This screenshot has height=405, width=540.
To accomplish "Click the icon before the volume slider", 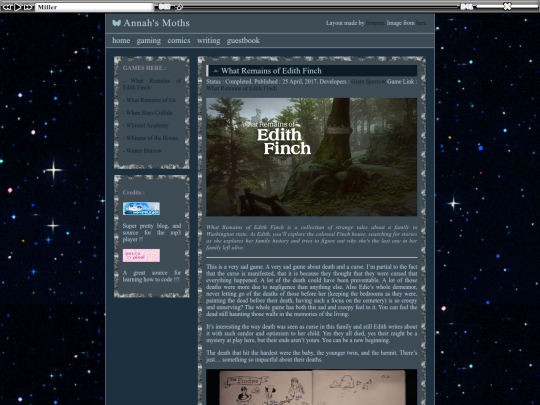I will click(467, 6).
